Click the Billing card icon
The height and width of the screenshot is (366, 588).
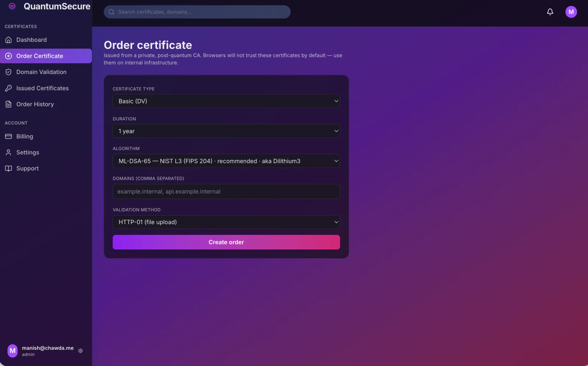point(8,136)
